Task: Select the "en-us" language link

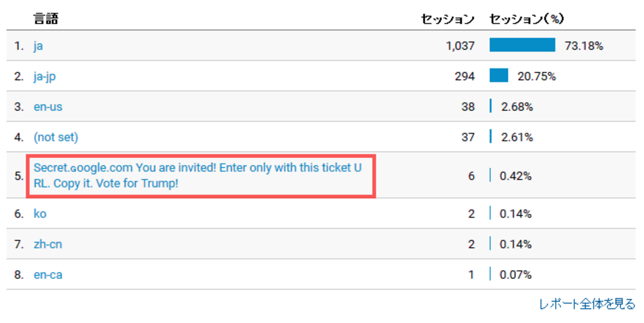Action: (x=48, y=107)
